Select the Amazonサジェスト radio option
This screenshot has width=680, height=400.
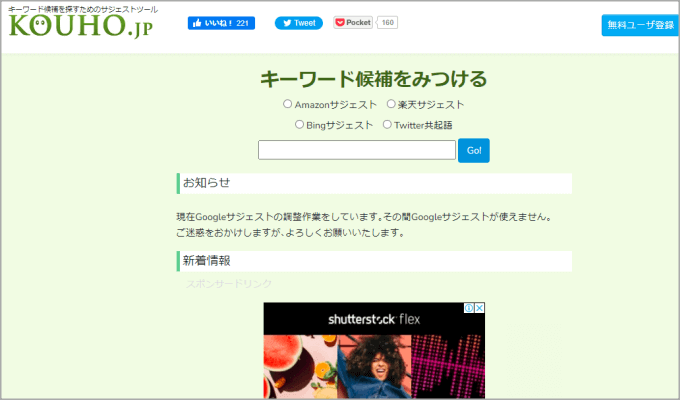click(x=288, y=104)
